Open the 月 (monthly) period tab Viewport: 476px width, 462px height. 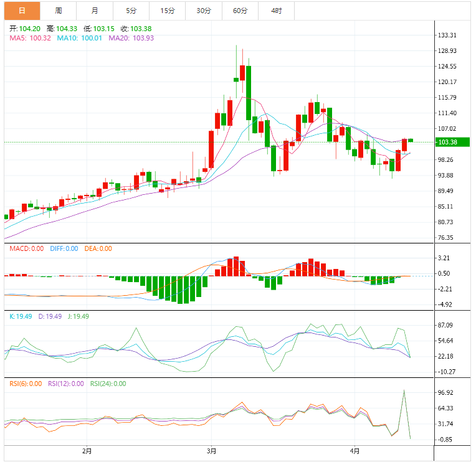(95, 11)
